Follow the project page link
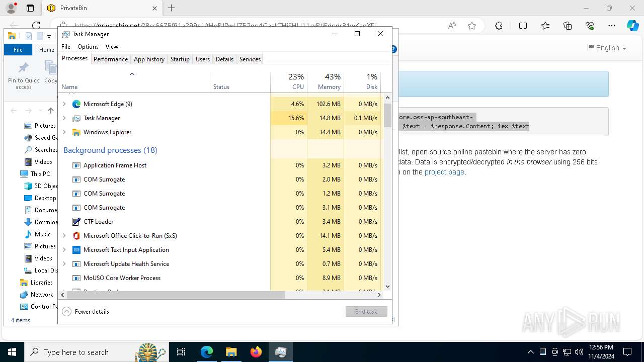 click(444, 172)
